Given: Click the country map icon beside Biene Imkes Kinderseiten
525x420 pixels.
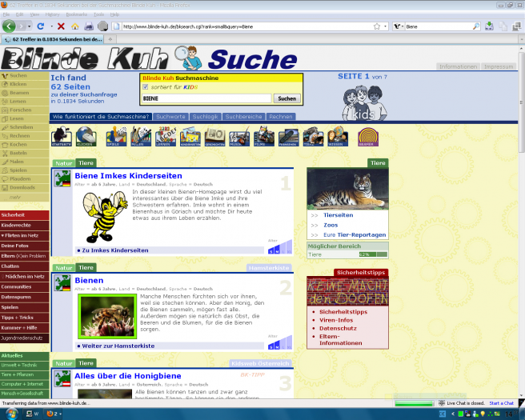Looking at the screenshot, I should [62, 178].
